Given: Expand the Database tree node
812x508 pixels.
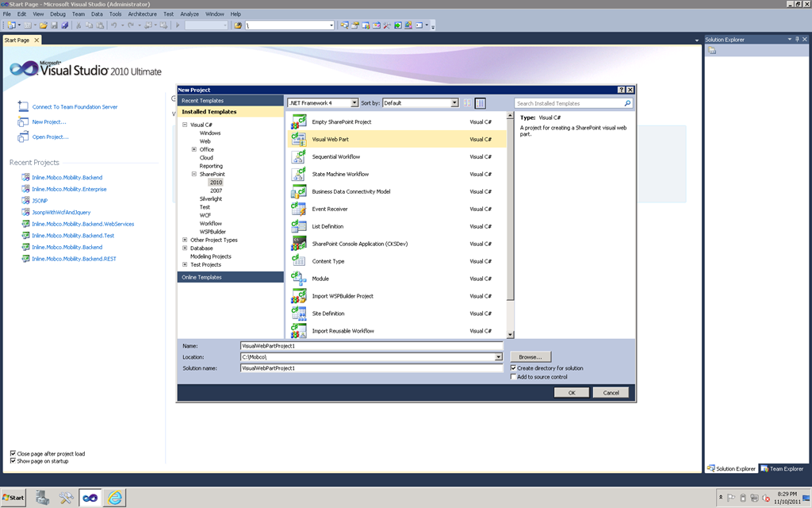Looking at the screenshot, I should (184, 248).
